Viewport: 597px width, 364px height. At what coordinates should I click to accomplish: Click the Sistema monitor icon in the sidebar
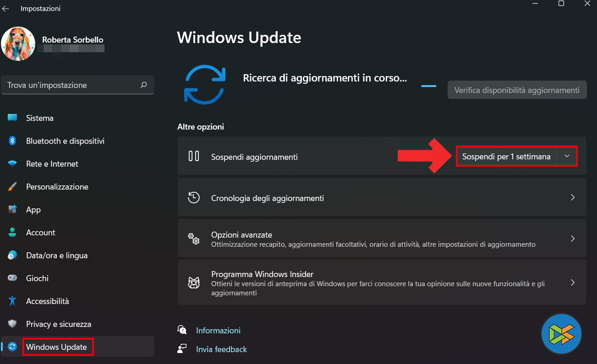[x=12, y=118]
